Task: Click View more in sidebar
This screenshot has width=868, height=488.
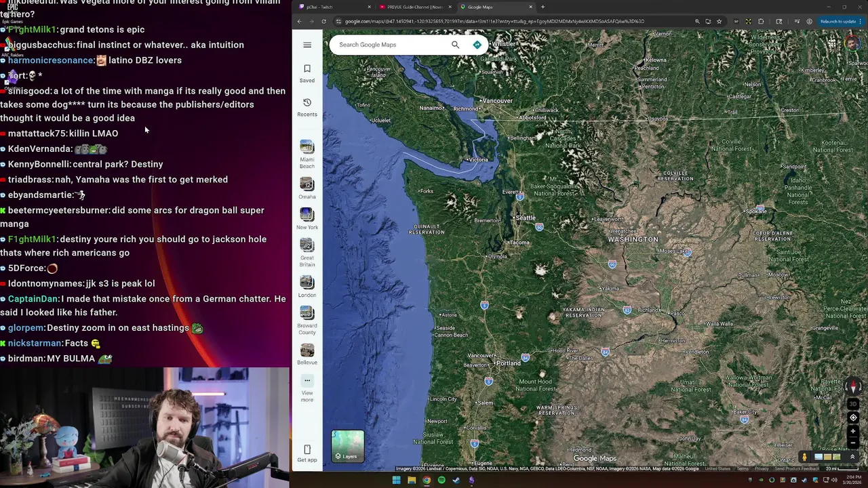Action: coord(307,388)
